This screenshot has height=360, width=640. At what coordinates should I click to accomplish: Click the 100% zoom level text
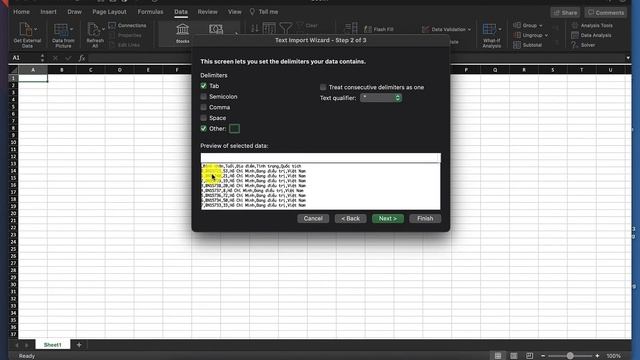tap(613, 356)
